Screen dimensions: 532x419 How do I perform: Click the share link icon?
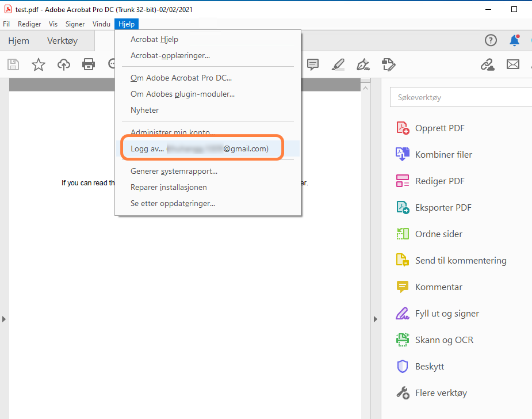(x=488, y=64)
